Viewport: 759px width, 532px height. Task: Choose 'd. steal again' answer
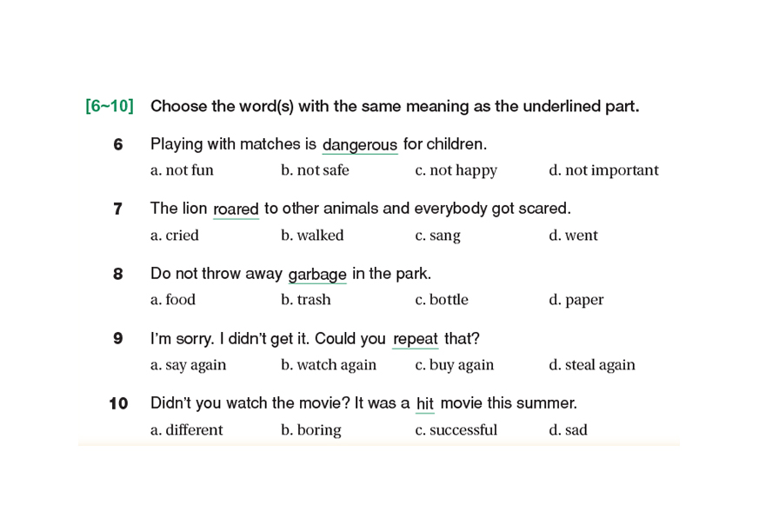[x=592, y=365]
